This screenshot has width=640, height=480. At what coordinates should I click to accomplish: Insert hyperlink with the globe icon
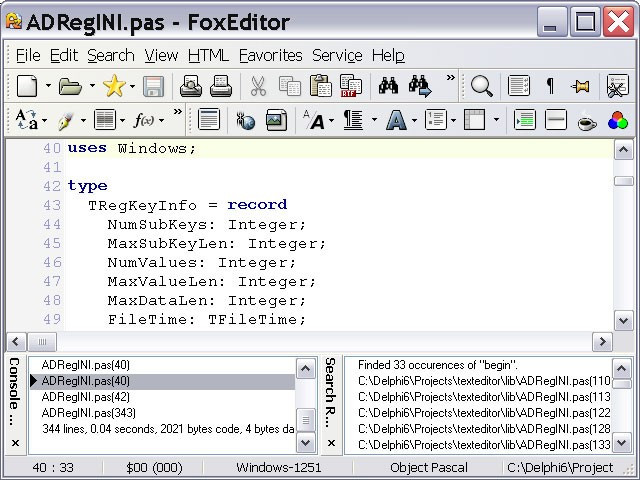(x=246, y=120)
